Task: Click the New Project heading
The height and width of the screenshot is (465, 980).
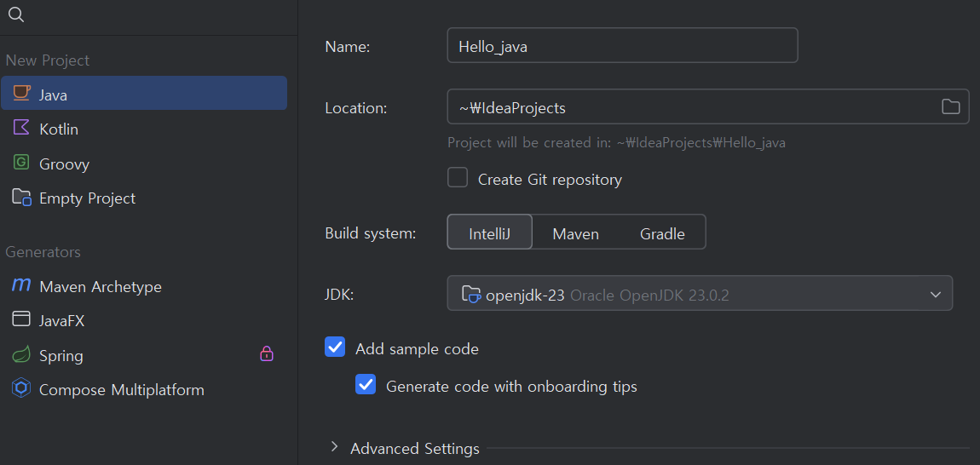Action: pos(48,60)
